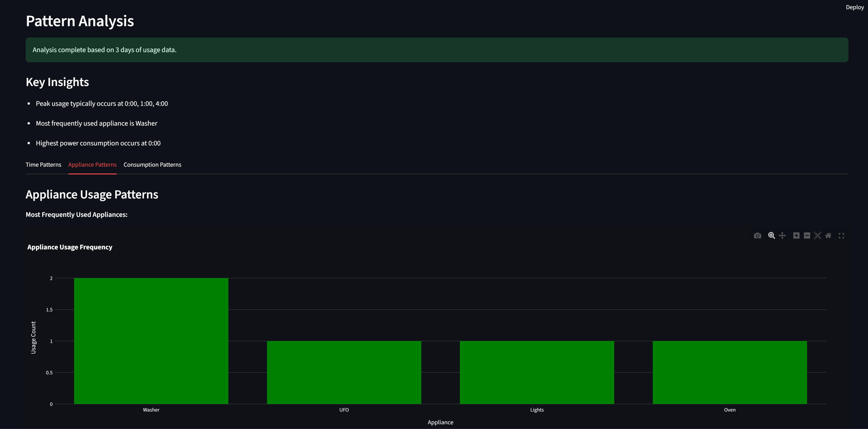Viewport: 868px width, 429px height.
Task: Click the UFO bar in the chart
Action: tap(344, 372)
